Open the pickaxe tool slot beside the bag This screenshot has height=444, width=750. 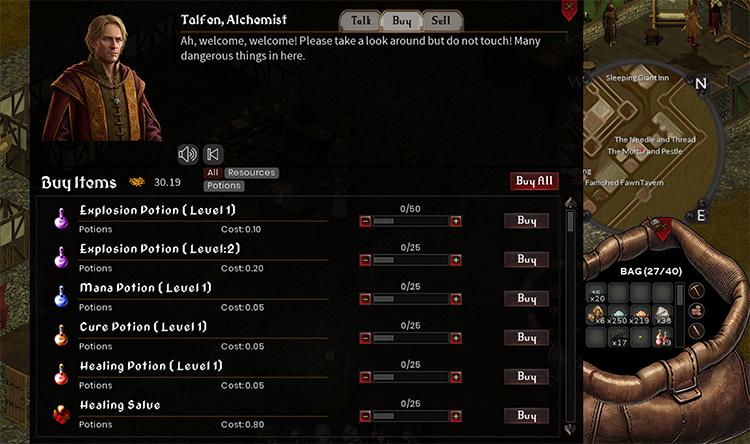point(696,290)
